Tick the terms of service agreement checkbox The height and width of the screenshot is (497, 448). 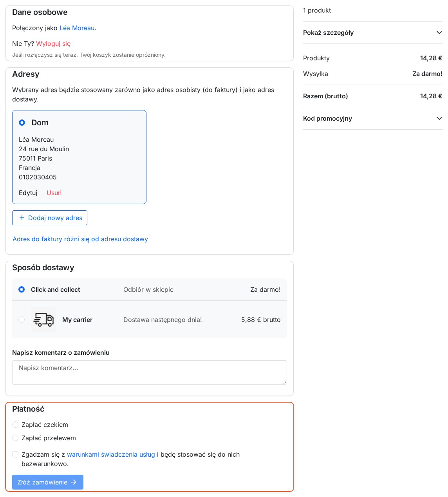(15, 454)
